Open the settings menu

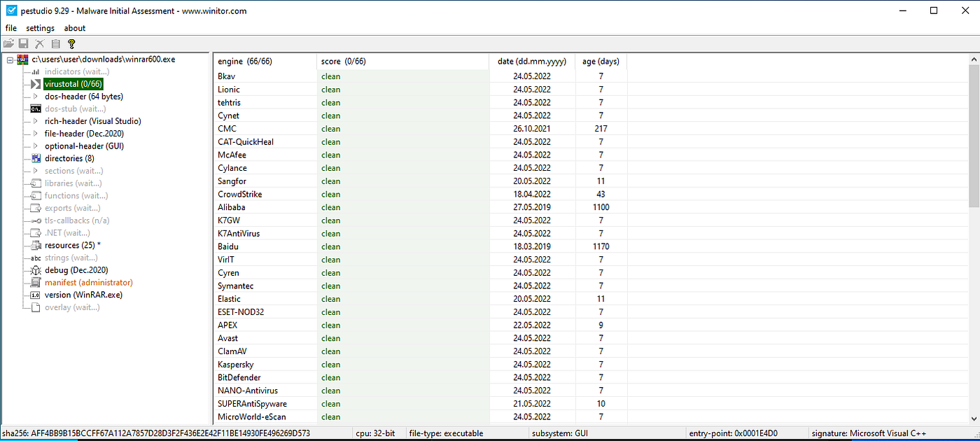pos(40,28)
